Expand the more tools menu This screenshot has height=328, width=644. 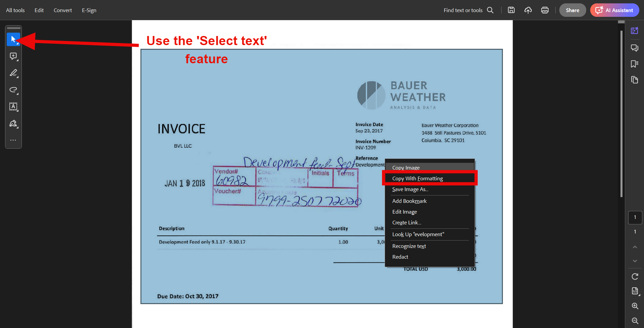pyautogui.click(x=13, y=140)
